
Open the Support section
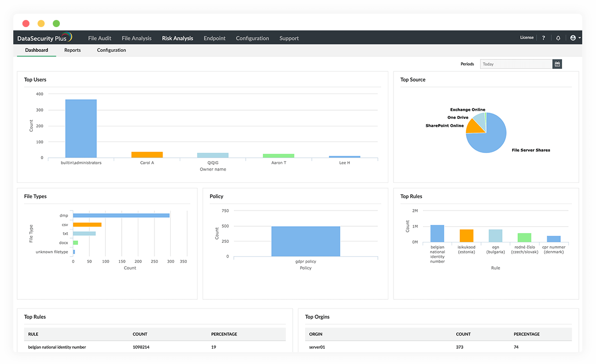click(289, 38)
